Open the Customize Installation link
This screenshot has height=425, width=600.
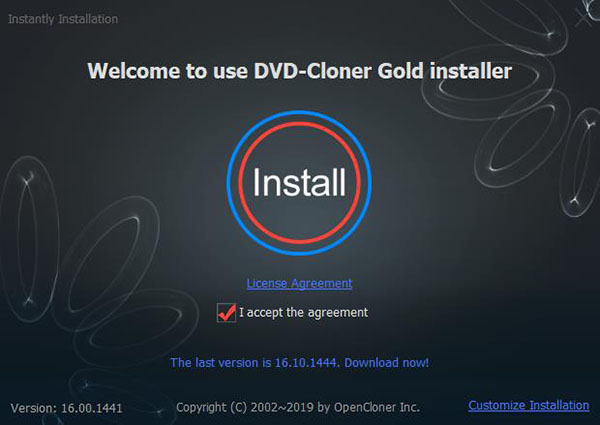point(528,405)
